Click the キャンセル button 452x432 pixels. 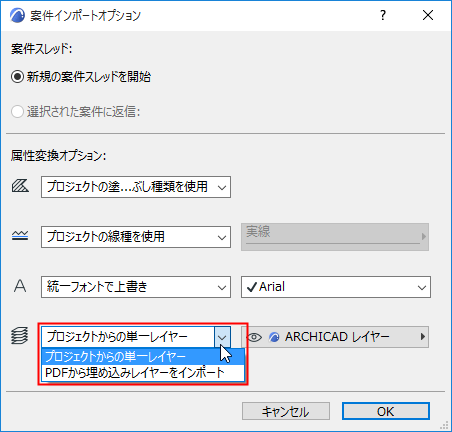286,411
